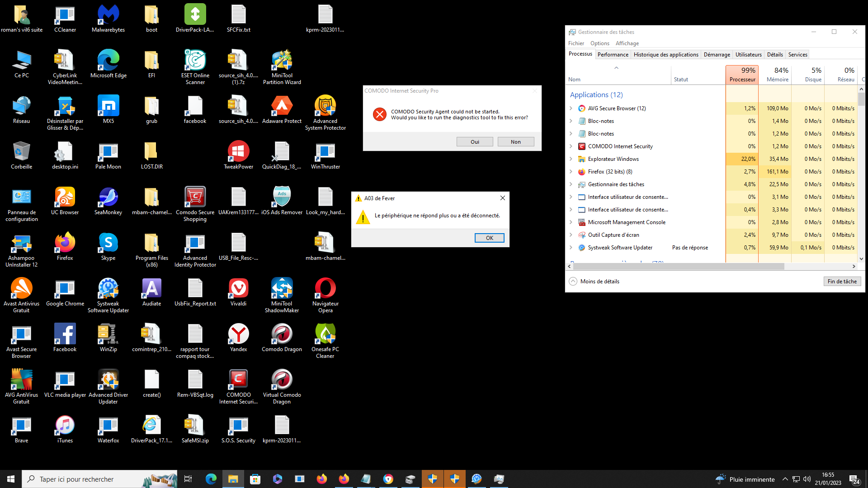Open the Comodo Dragon shortcut

point(282,338)
